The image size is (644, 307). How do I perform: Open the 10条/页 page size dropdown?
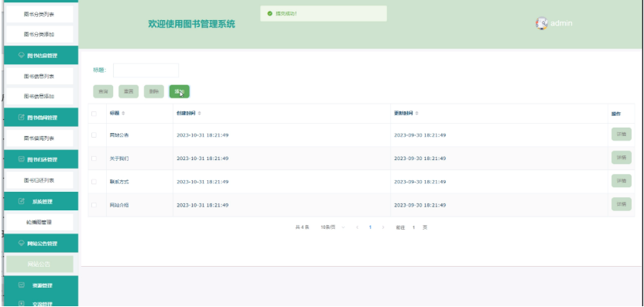[333, 227]
